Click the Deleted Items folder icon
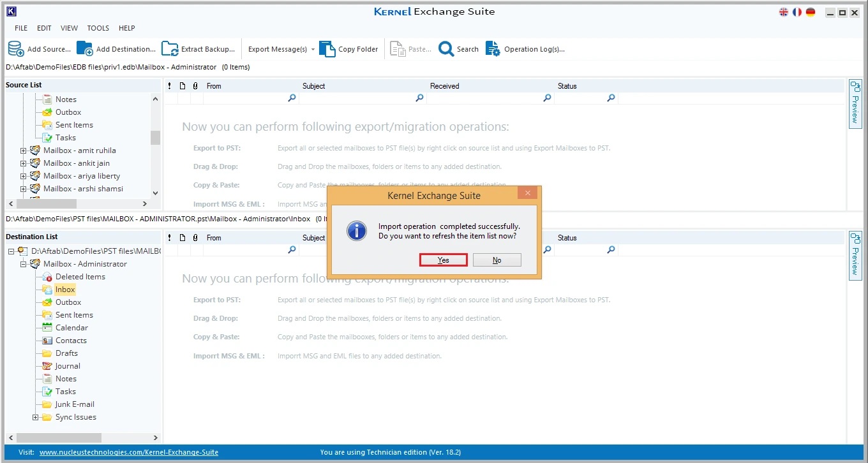This screenshot has height=463, width=868. [x=47, y=277]
